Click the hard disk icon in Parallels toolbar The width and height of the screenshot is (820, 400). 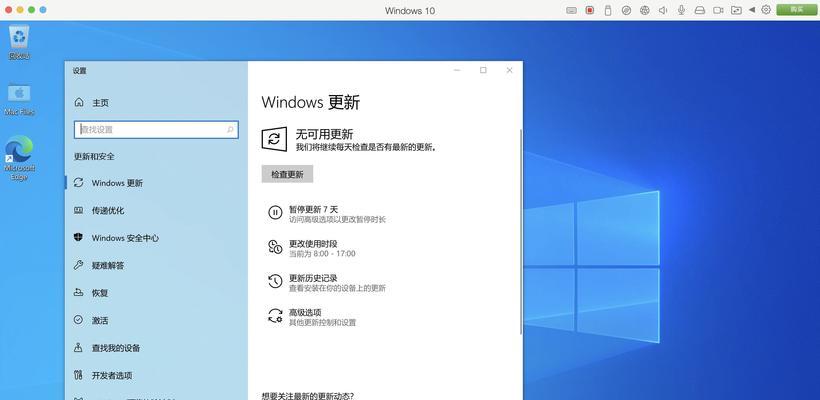tap(700, 10)
